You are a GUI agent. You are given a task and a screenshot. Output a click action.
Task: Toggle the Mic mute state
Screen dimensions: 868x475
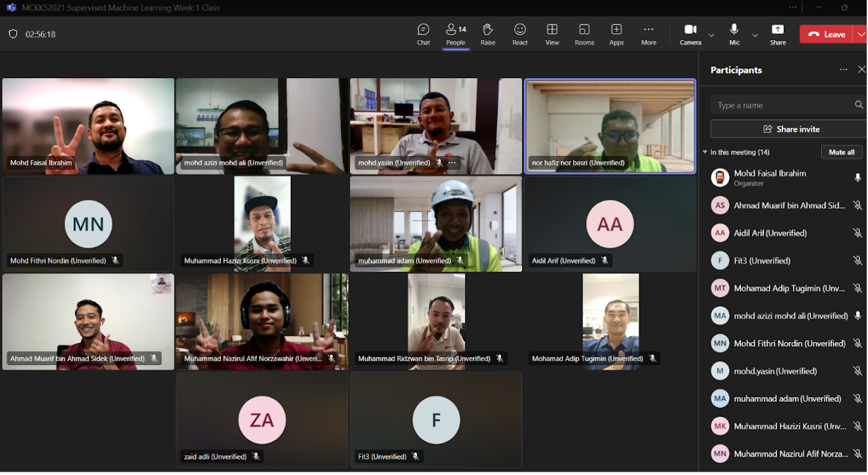(734, 34)
